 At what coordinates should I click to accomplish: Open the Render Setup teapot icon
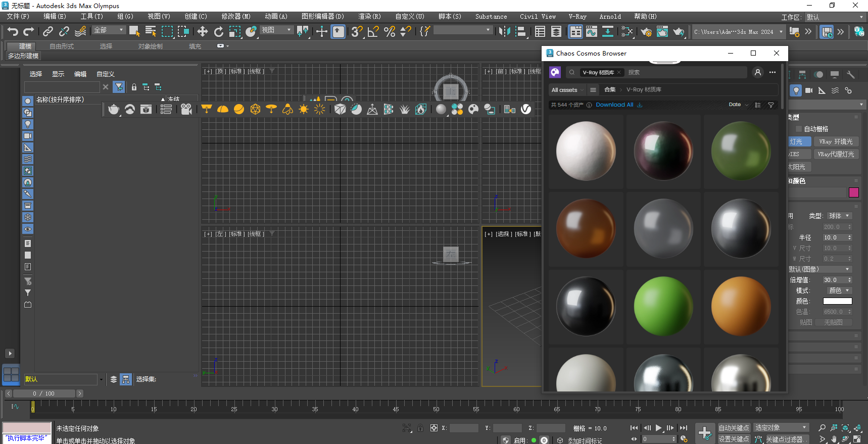pyautogui.click(x=646, y=32)
